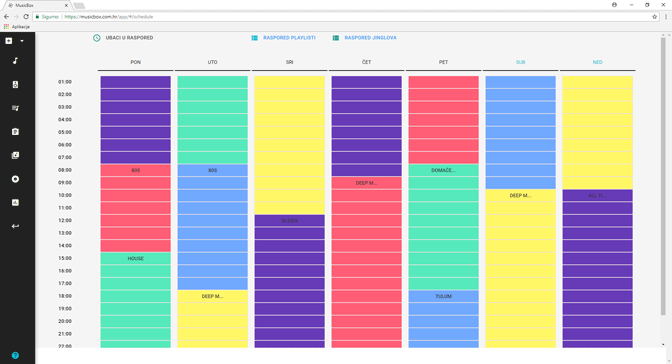Click the page vertical scrollbar
The image size is (672, 364).
663,177
